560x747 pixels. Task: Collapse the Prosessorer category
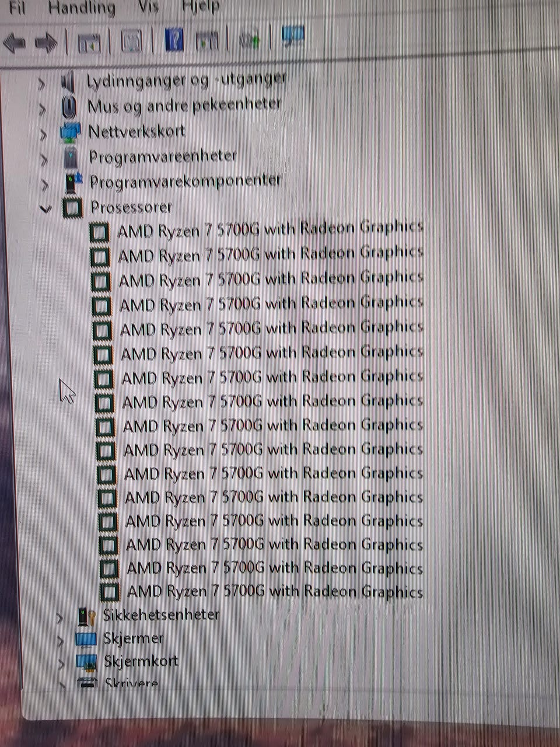coord(45,208)
